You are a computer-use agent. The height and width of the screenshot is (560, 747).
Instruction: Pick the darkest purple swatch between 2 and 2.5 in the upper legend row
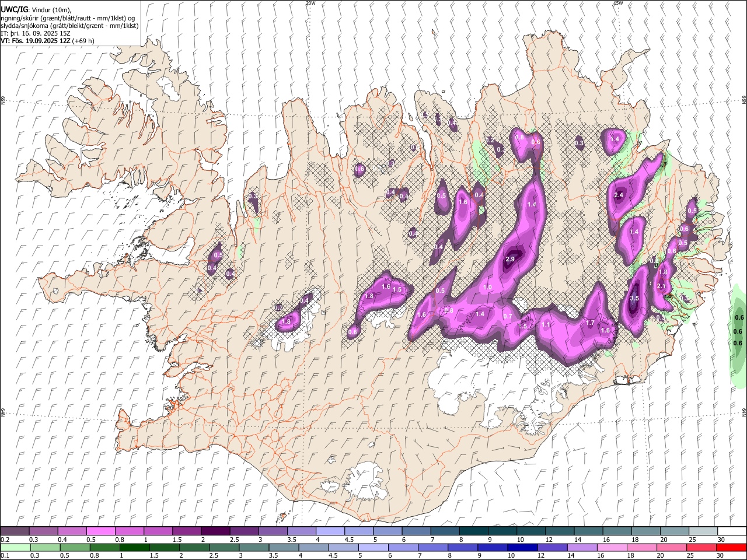[x=215, y=531]
